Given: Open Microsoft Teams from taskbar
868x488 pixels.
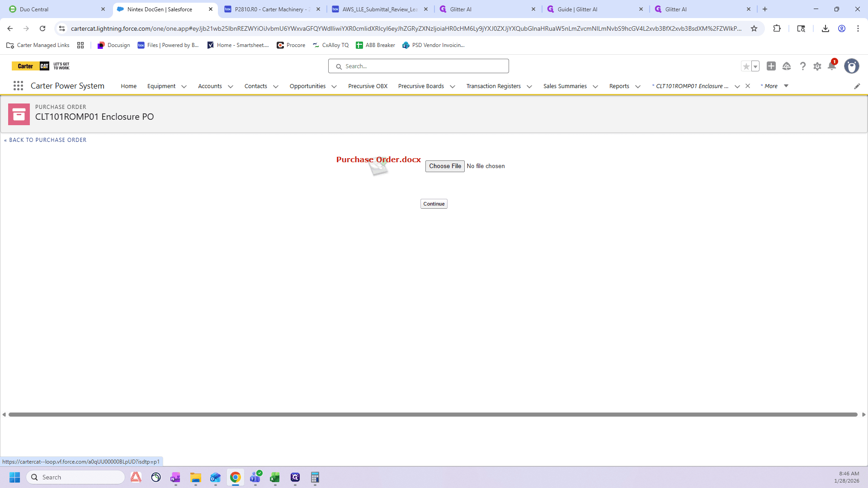Looking at the screenshot, I should click(255, 477).
